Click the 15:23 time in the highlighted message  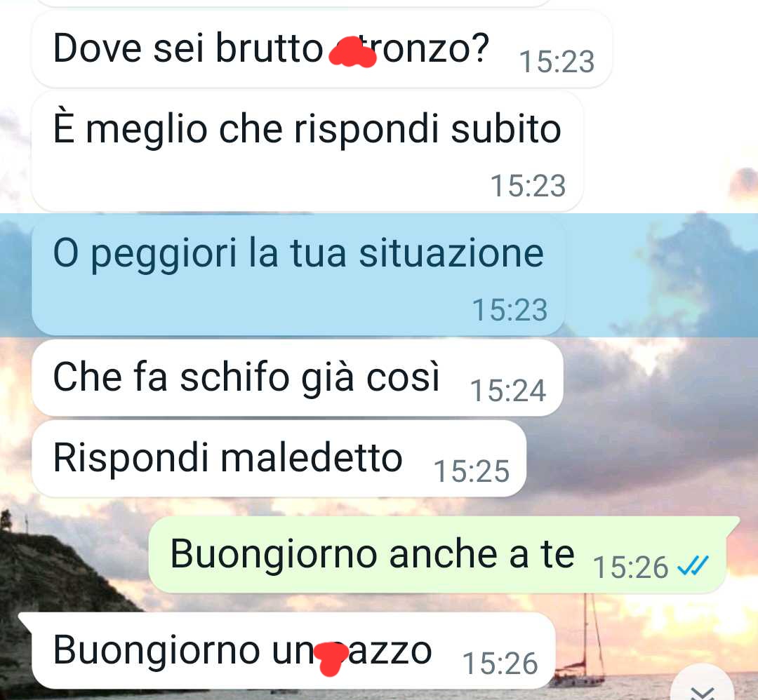coord(510,309)
